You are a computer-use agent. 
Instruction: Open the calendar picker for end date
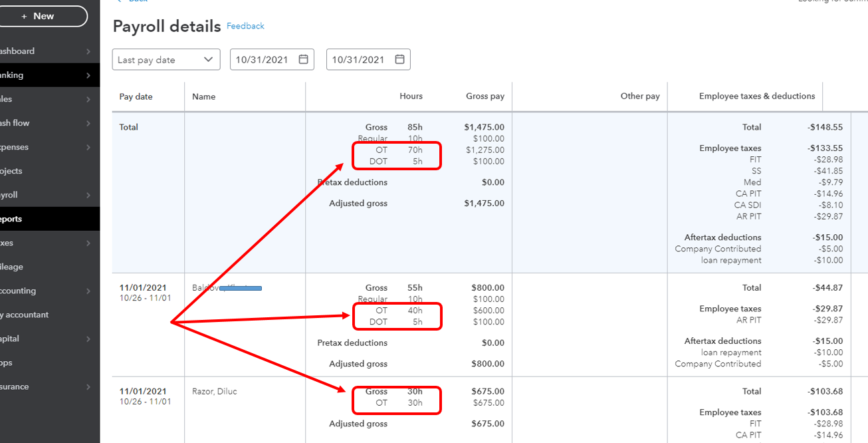(400, 59)
